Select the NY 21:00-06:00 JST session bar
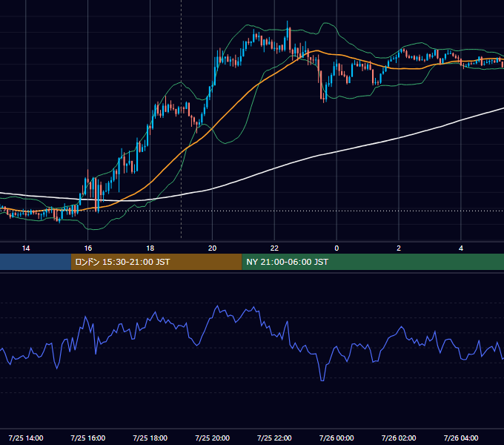 373,262
